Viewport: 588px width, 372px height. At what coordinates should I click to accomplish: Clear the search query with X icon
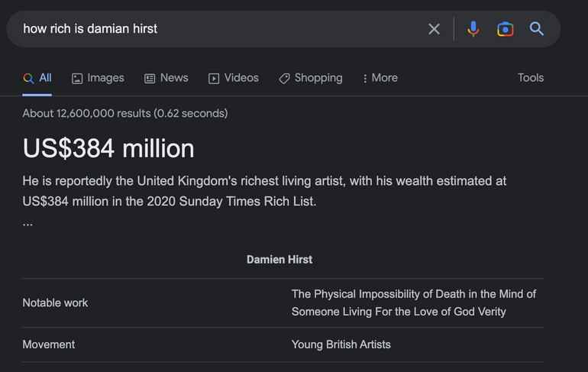pos(434,29)
